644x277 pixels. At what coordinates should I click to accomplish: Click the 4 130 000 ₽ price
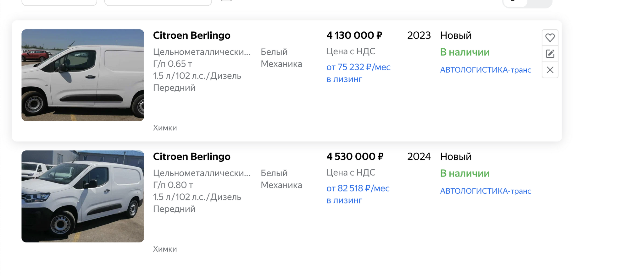[354, 35]
